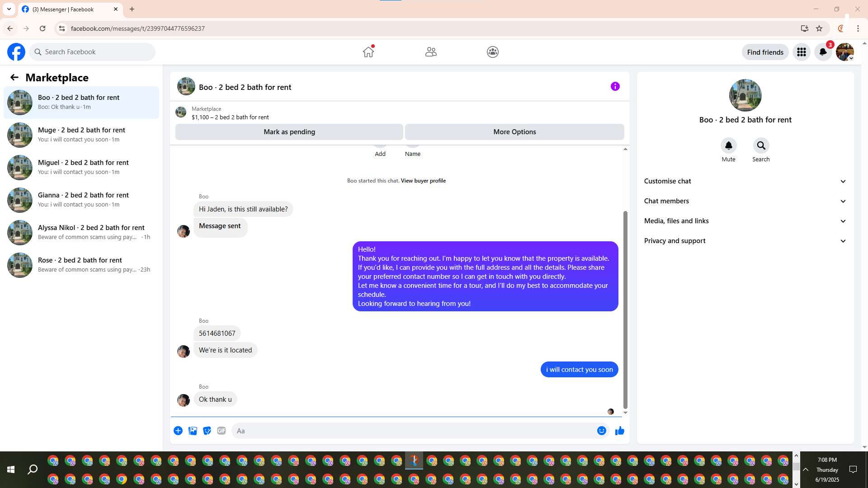Open the Facebook home feed icon
The image size is (868, 488).
pos(368,52)
